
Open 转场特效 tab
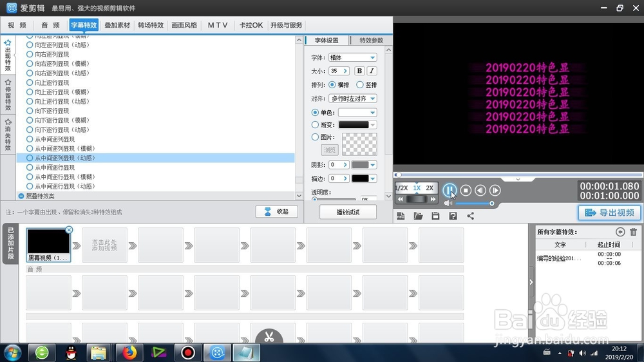(x=151, y=25)
